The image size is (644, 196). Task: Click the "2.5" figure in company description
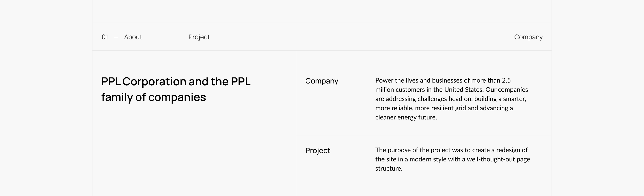tap(506, 80)
